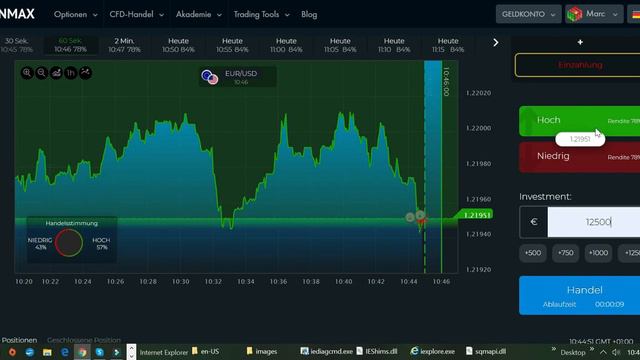Open the Geschlossene Position tab
The image size is (640, 360).
pos(84,340)
